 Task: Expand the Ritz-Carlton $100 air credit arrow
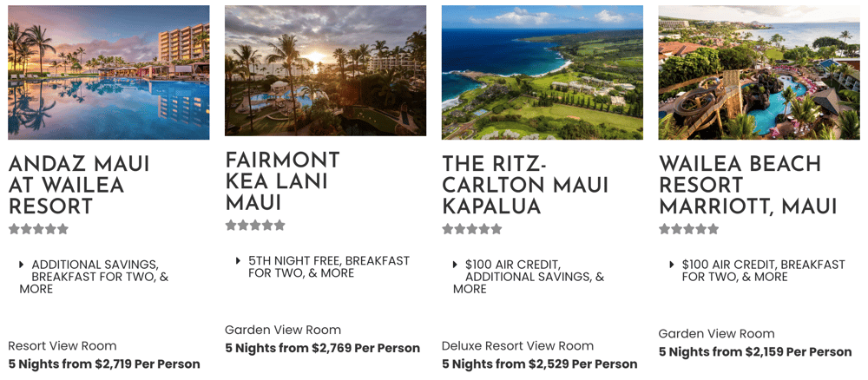coord(456,265)
